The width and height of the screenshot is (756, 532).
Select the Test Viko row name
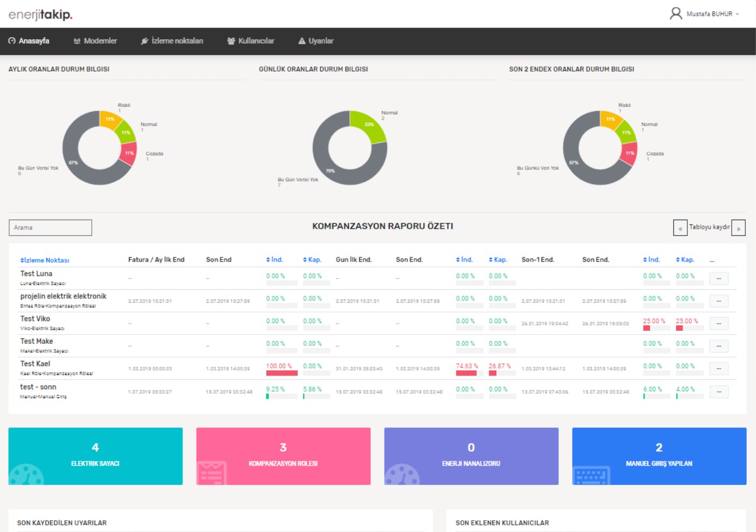[35, 319]
